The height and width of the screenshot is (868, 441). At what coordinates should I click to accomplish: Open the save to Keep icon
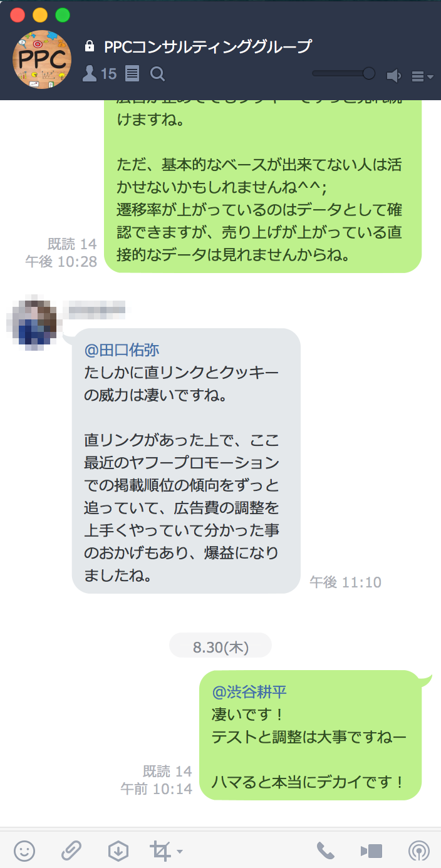point(118,850)
